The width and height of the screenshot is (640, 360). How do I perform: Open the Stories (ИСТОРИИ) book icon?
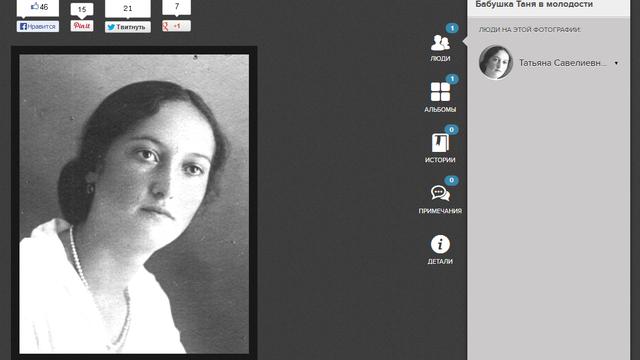(440, 143)
